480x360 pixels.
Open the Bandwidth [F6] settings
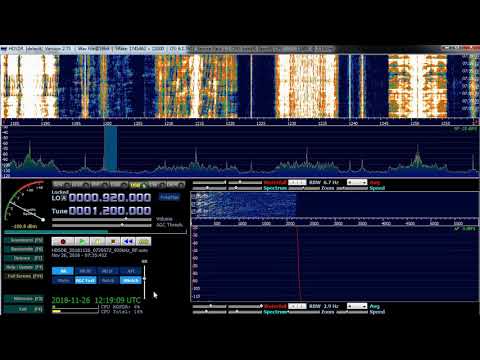24,249
